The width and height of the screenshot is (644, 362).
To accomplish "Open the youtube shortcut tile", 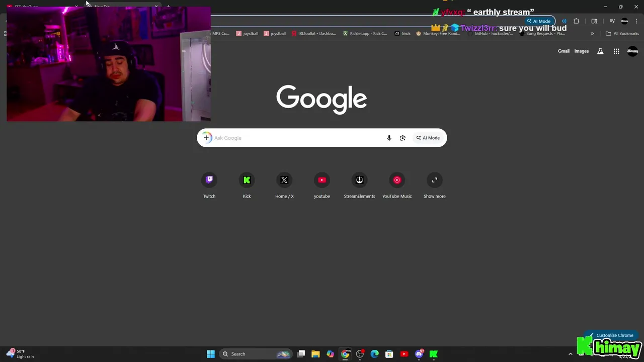I will pyautogui.click(x=322, y=186).
